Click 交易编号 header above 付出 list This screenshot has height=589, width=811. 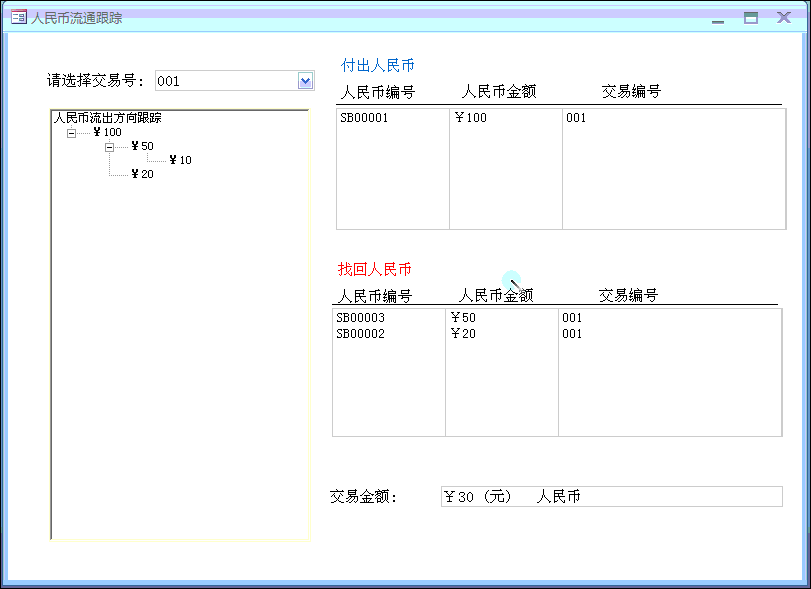coord(632,92)
